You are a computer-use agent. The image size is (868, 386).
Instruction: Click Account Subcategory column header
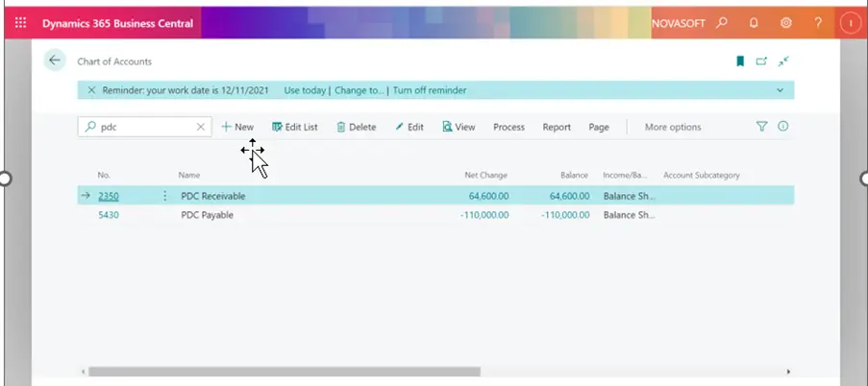pos(702,175)
